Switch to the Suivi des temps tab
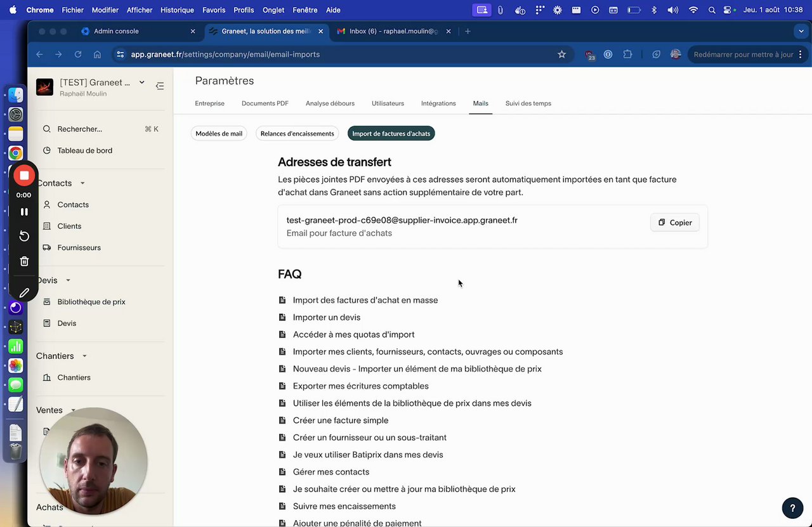The image size is (812, 527). click(528, 103)
